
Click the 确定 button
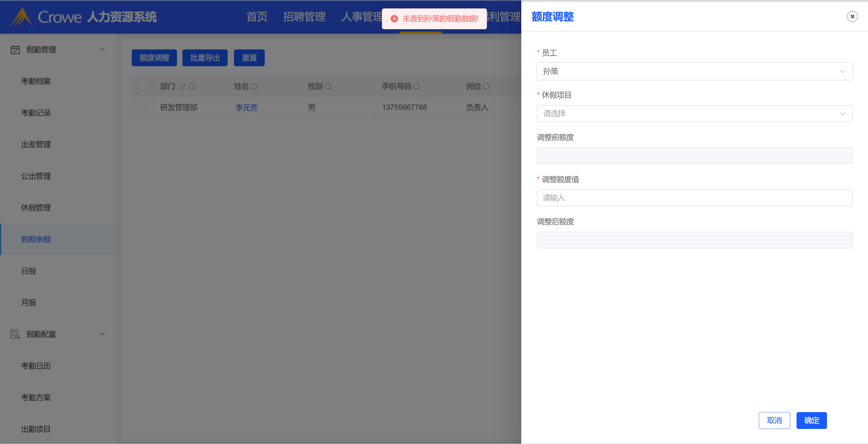pyautogui.click(x=811, y=421)
